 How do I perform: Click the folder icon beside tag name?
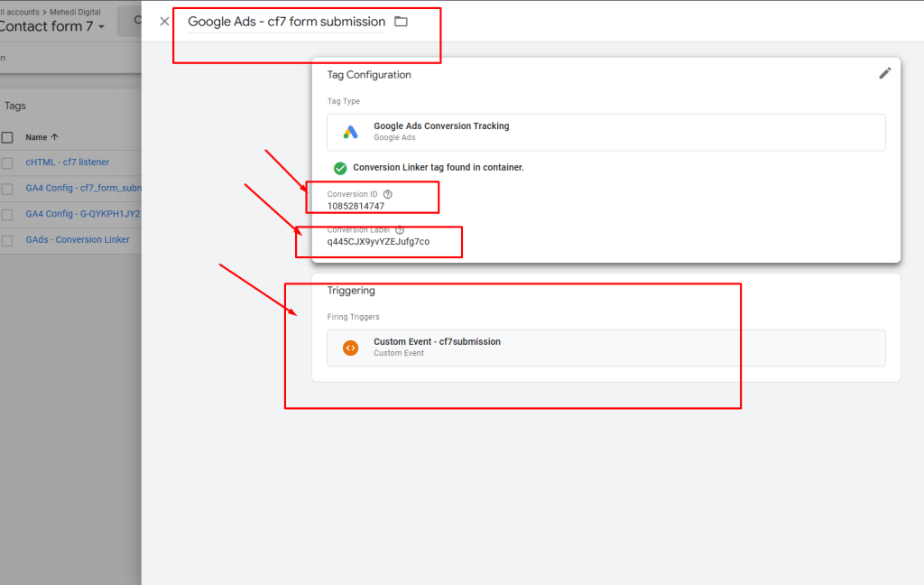(x=401, y=22)
